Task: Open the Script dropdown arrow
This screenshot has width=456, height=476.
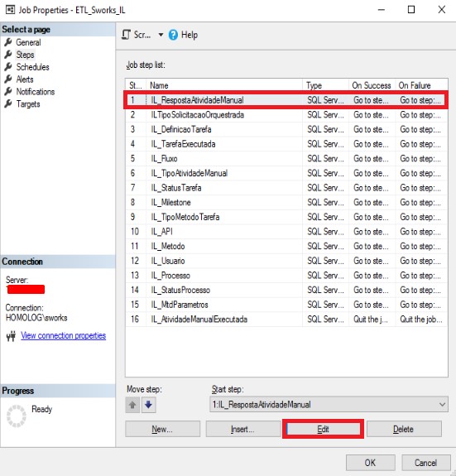Action: pyautogui.click(x=161, y=35)
